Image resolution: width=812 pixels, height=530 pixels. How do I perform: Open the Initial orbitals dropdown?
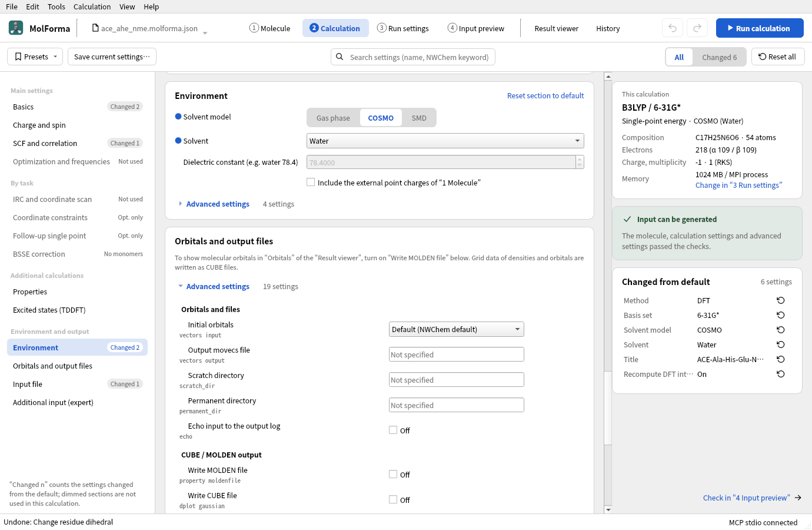click(x=457, y=329)
